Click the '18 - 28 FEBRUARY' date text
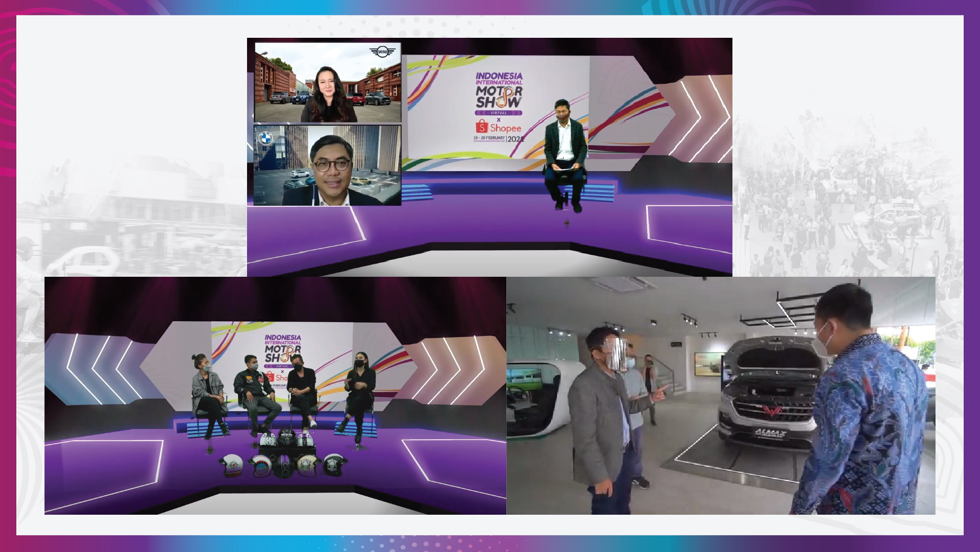Screen dimensions: 980x552 pyautogui.click(x=489, y=138)
